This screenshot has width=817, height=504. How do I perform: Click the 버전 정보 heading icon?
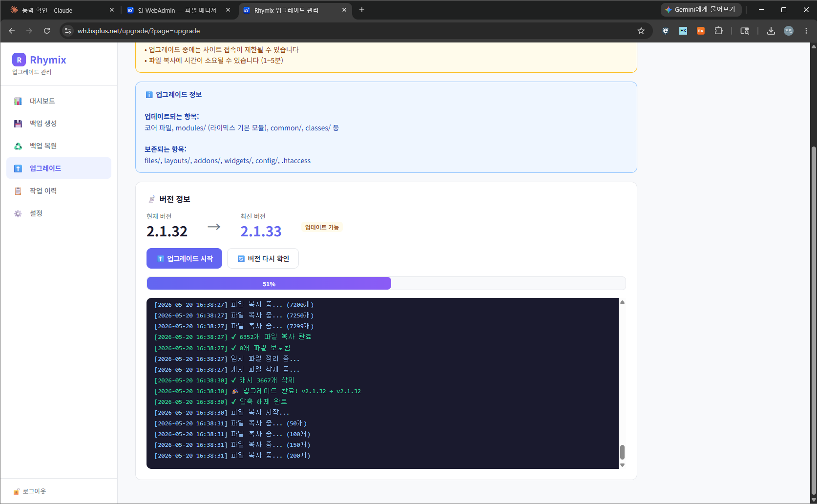[152, 199]
